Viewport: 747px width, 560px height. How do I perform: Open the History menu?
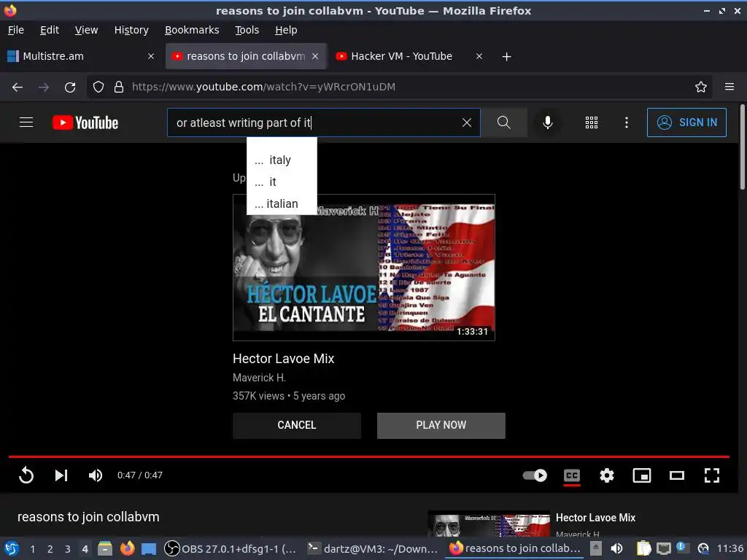click(x=131, y=30)
